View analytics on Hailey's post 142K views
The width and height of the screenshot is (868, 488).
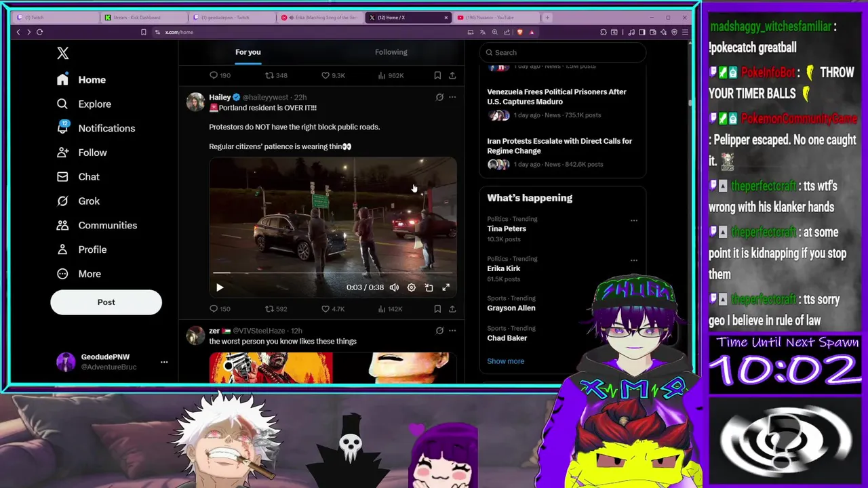point(390,309)
